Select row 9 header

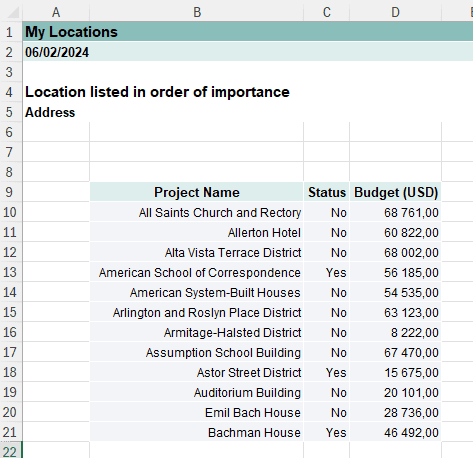click(10, 192)
